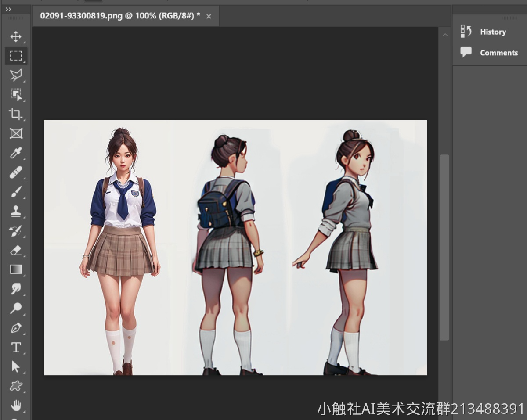Select the Object Selection tool
This screenshot has height=420, width=527.
point(16,94)
